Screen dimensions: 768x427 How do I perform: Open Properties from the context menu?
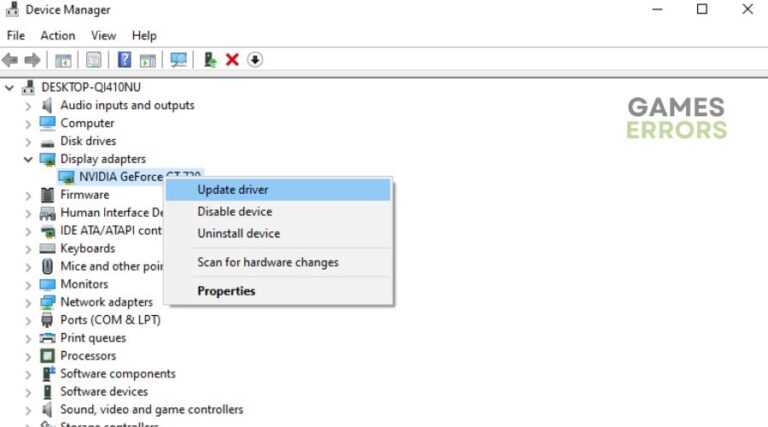[x=226, y=292]
